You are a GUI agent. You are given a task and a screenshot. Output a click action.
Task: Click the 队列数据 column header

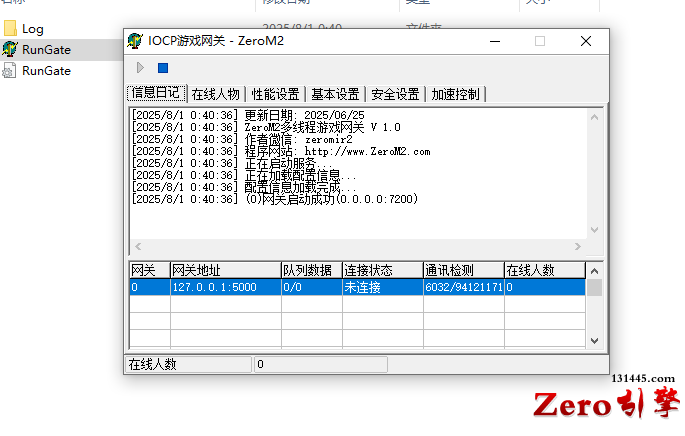point(311,270)
